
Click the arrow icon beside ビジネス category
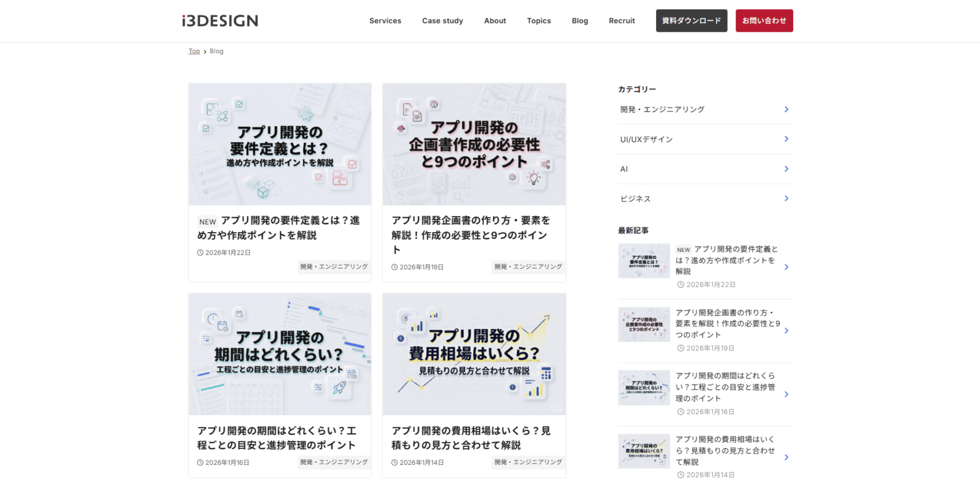[786, 198]
